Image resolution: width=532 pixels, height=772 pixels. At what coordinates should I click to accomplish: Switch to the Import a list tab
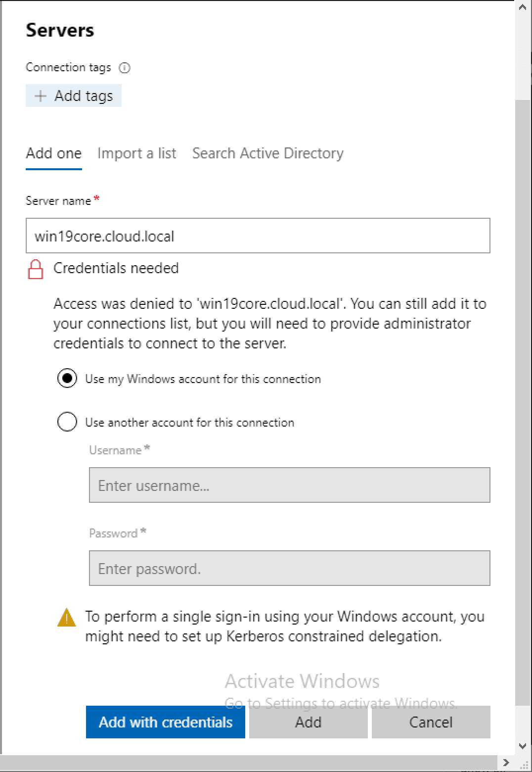[137, 153]
